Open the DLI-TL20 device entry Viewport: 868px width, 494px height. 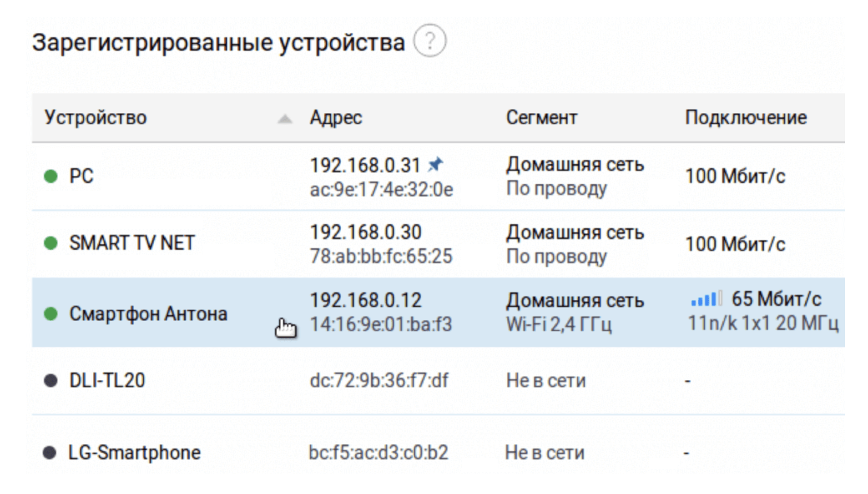pos(107,380)
